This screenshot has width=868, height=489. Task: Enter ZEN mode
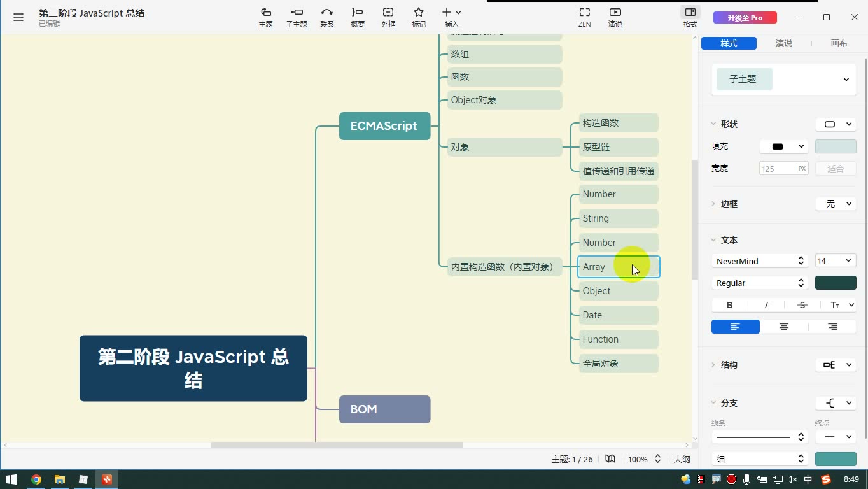pos(584,17)
